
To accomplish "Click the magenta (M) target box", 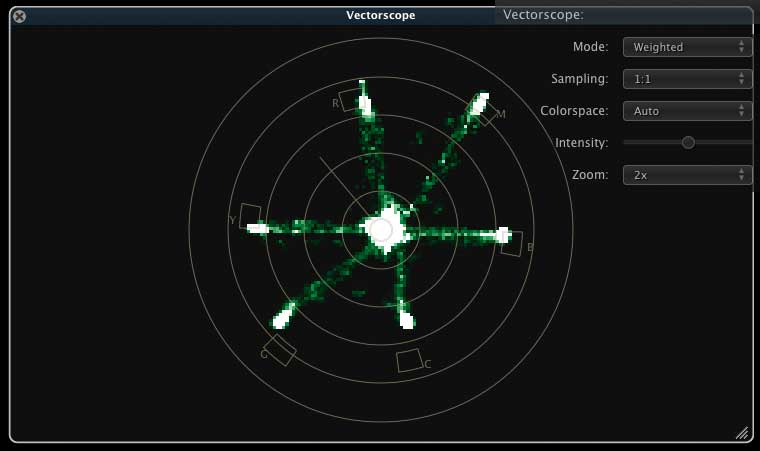I will [486, 113].
